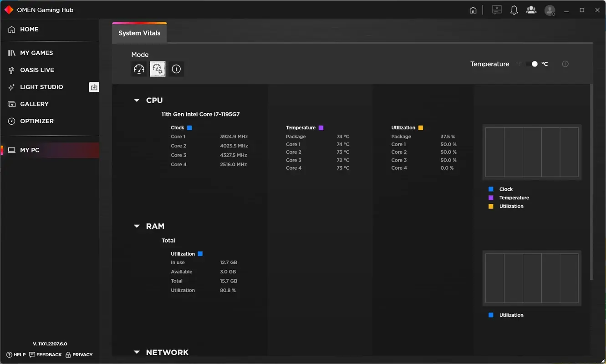Open the FEEDBACK link at the bottom
The width and height of the screenshot is (606, 364).
click(46, 354)
